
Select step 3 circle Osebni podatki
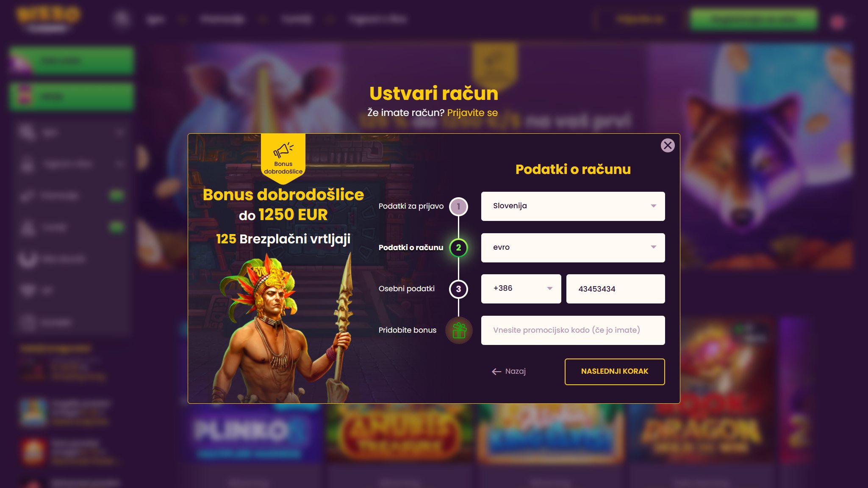pyautogui.click(x=458, y=289)
